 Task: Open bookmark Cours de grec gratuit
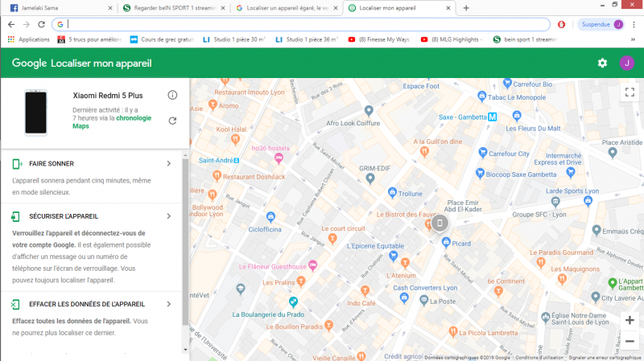163,39
